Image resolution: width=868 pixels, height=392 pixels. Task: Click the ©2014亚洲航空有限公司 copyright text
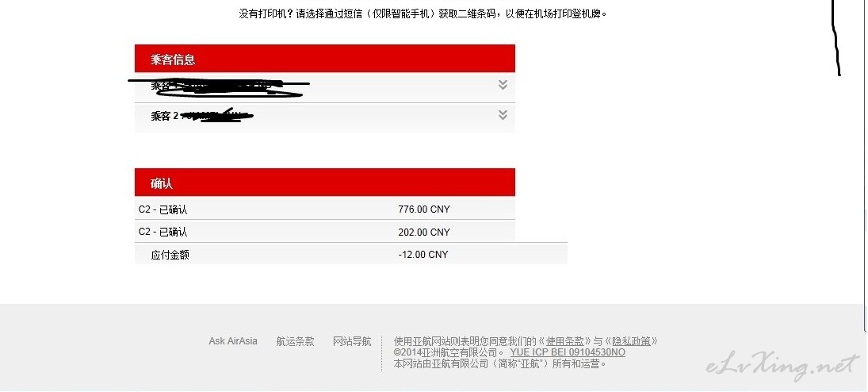pos(449,352)
